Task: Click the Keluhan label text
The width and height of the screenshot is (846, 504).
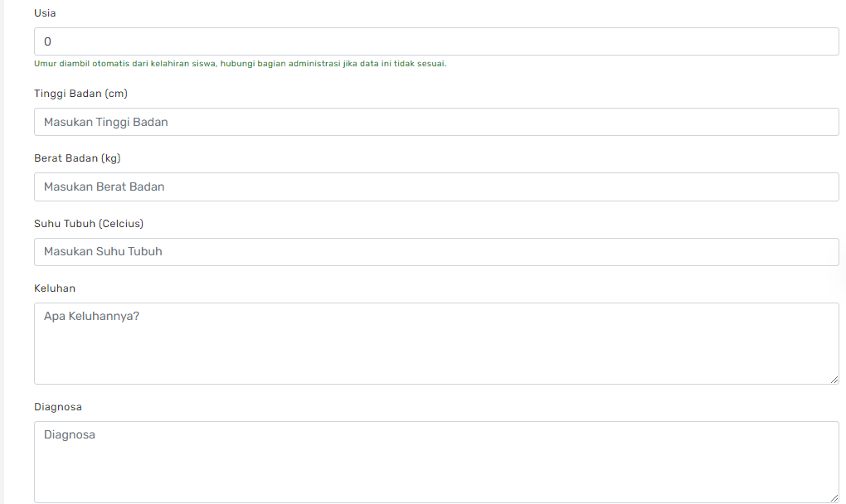Action: click(55, 288)
